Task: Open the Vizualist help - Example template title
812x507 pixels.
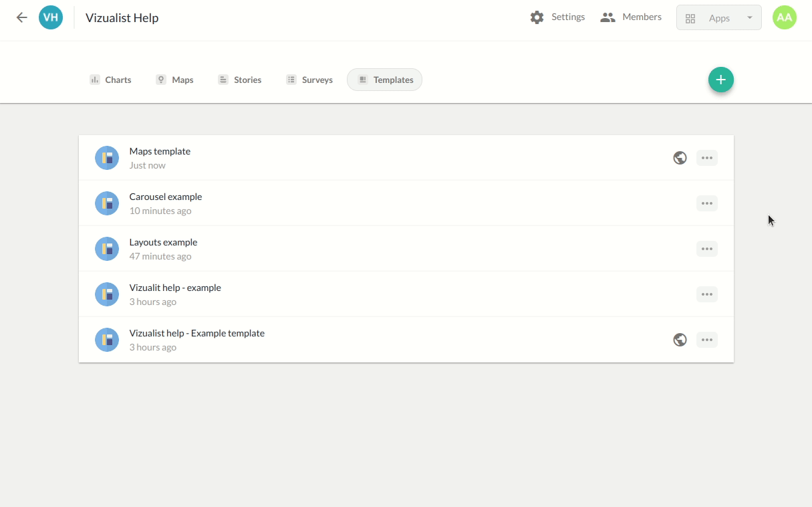Action: tap(196, 333)
